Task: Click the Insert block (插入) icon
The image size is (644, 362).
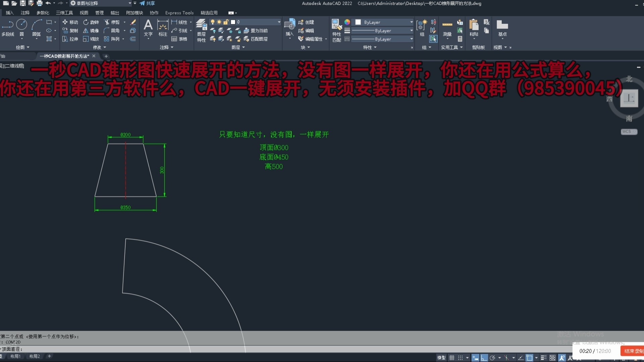Action: (x=289, y=27)
